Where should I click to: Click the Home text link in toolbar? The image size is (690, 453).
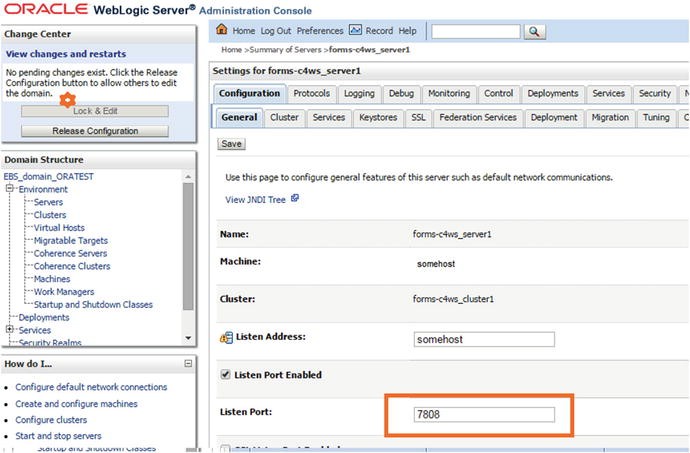point(244,31)
